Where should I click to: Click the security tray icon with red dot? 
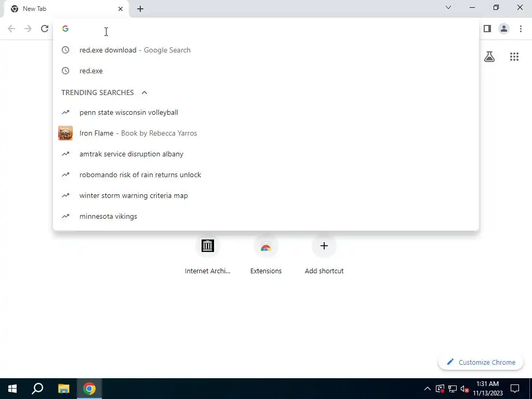(x=440, y=389)
